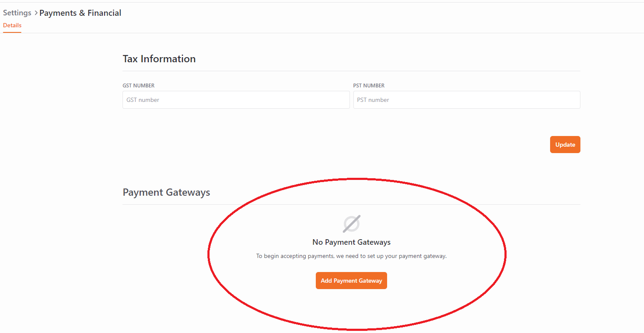Open the Settings breadcrumb link

17,13
